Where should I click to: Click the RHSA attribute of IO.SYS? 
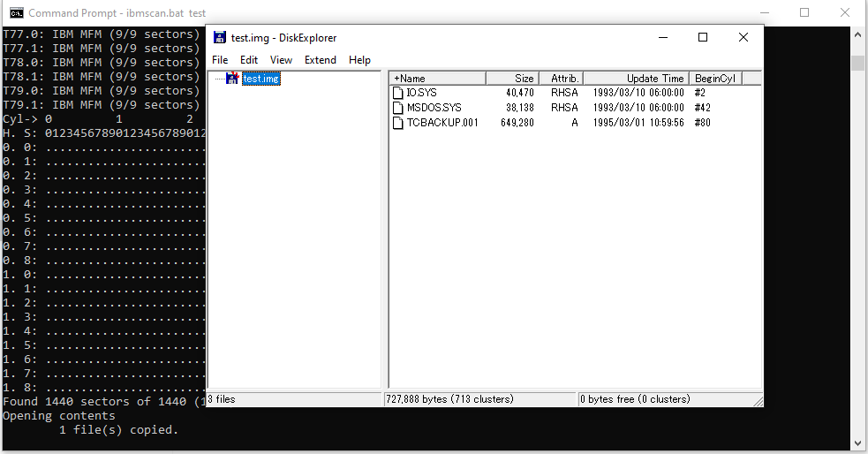click(x=564, y=93)
